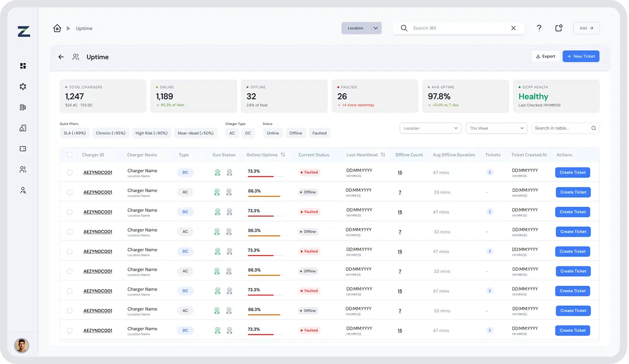Focus the Search in table field
This screenshot has width=629, height=364.
[x=565, y=128]
